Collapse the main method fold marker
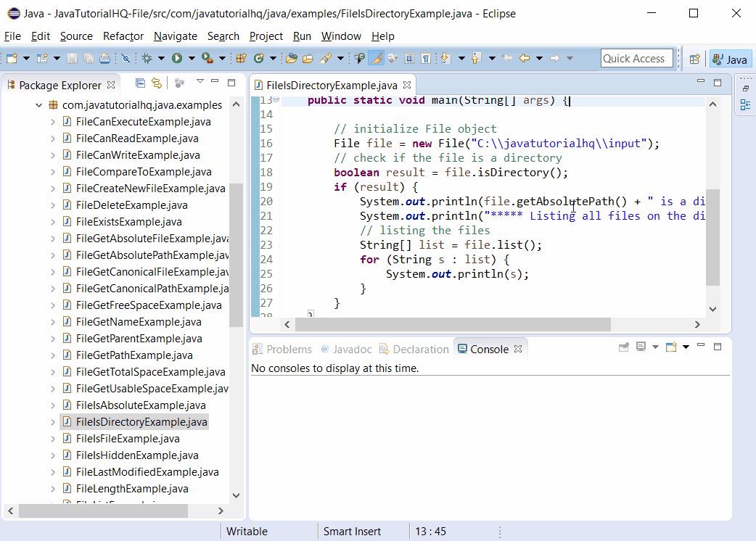 point(276,100)
